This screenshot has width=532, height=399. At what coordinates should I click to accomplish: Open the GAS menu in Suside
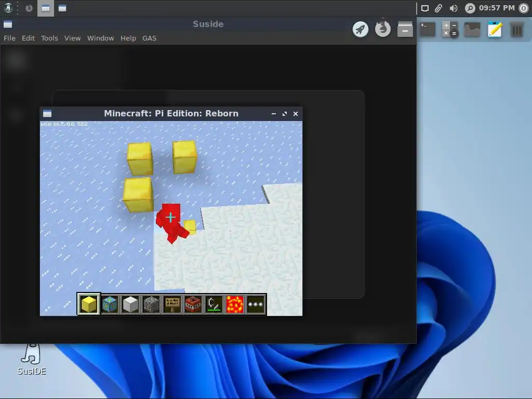(149, 38)
